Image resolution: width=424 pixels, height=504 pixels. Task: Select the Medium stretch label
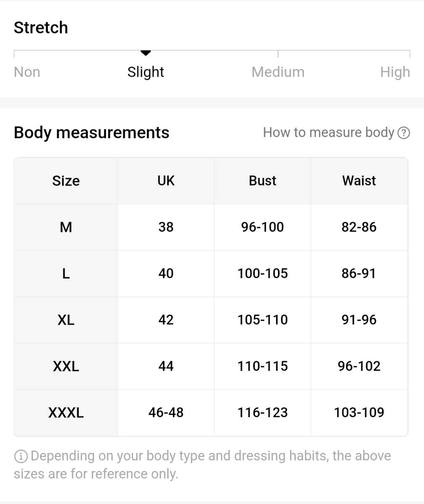pos(278,72)
